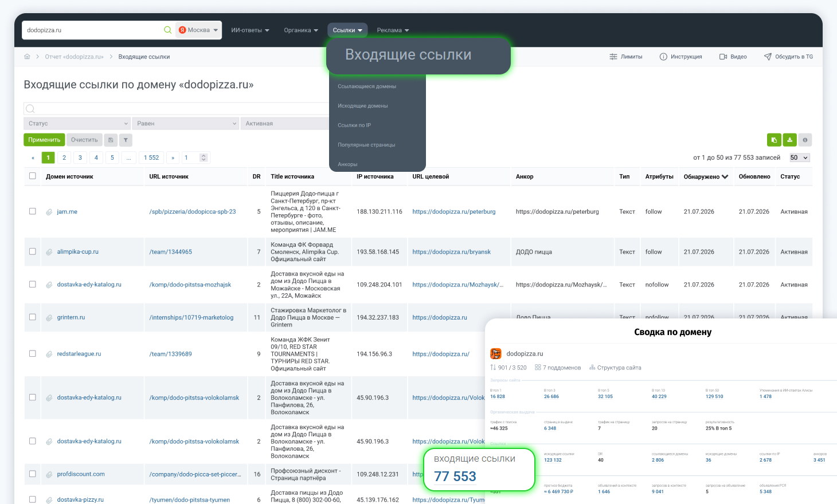Click the save filter floppy disk icon
The image size is (837, 504).
point(111,140)
